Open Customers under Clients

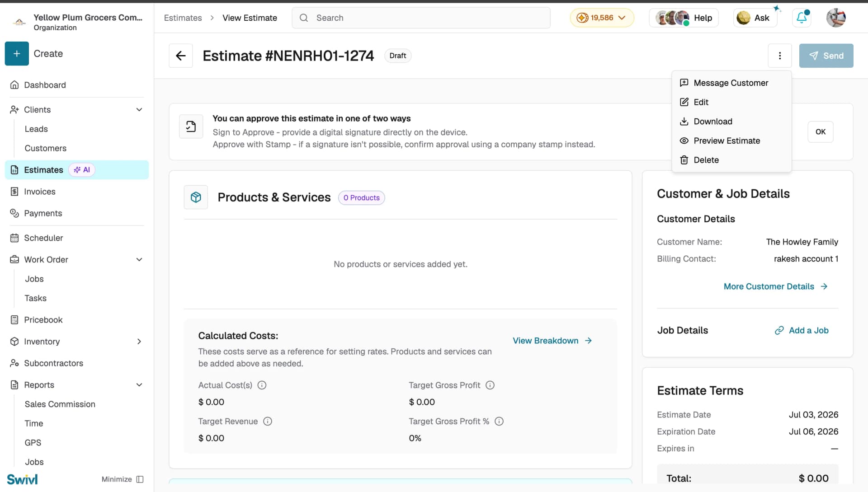click(45, 148)
